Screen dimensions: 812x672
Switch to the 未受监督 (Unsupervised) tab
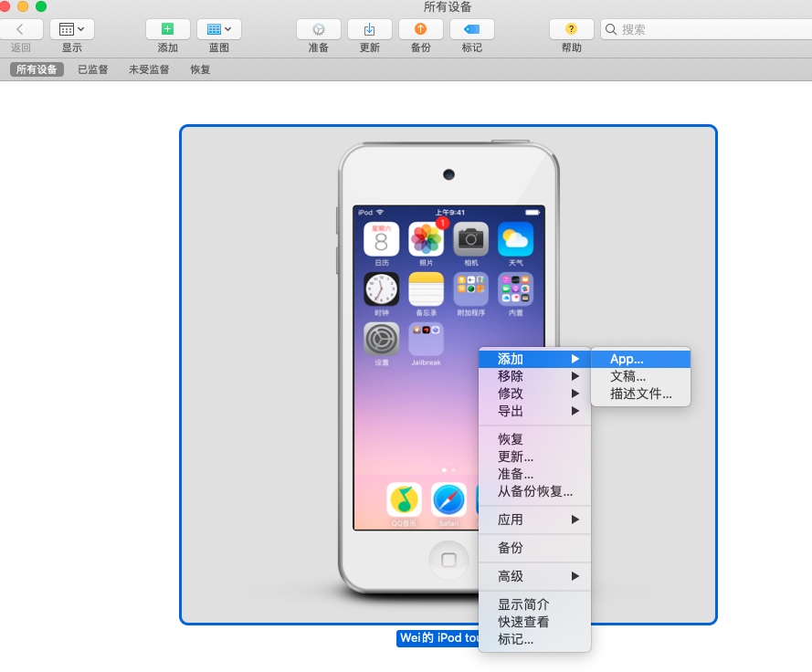point(149,69)
